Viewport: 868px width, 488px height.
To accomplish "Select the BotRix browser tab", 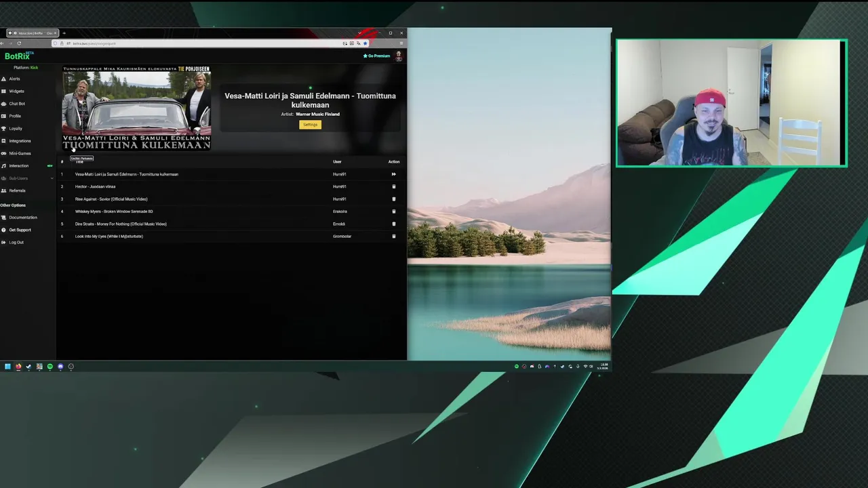I will click(x=33, y=33).
